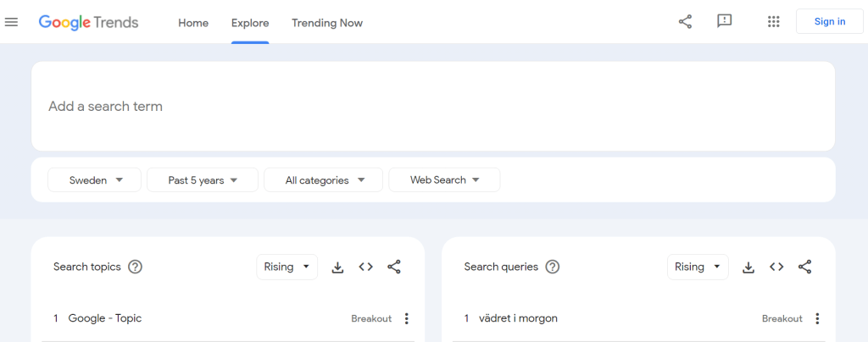Viewport: 868px width, 342px height.
Task: Open help for Search topics
Action: tap(135, 267)
